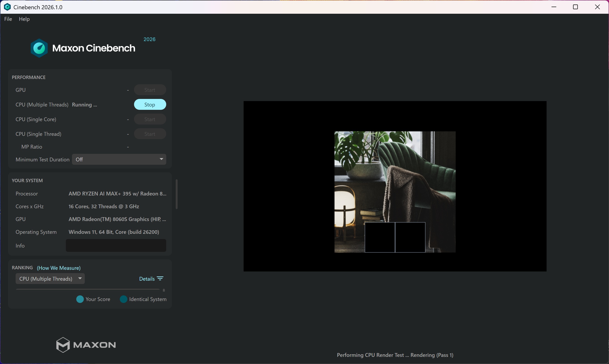609x364 pixels.
Task: Click the Maxon Cinebench hexagon logo icon
Action: [x=39, y=48]
